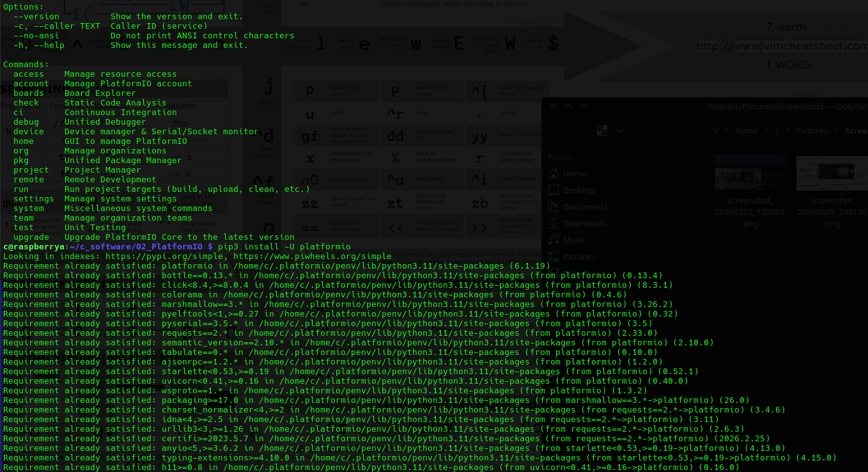The width and height of the screenshot is (868, 472).
Task: Navigate to "home" in the breadcrumb bar
Action: (x=746, y=130)
